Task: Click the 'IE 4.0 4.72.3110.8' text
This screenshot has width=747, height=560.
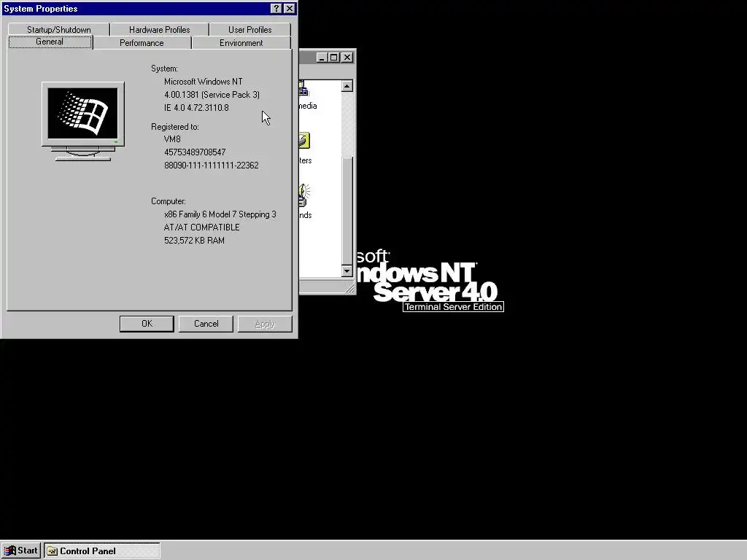Action: (196, 108)
